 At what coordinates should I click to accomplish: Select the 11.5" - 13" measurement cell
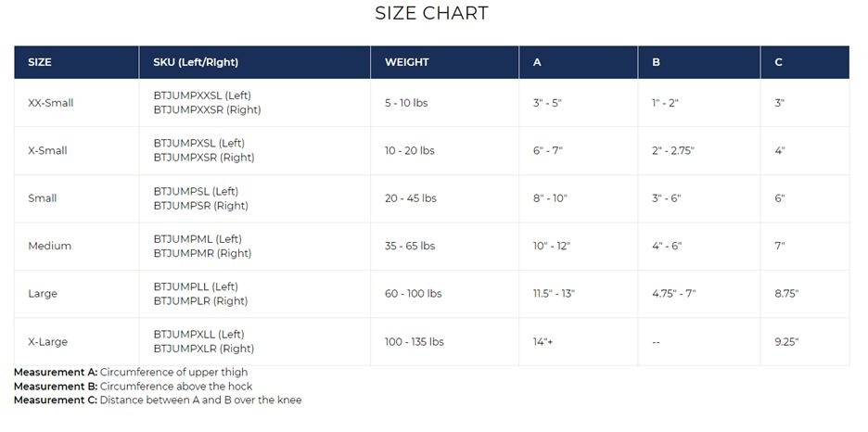pos(554,294)
